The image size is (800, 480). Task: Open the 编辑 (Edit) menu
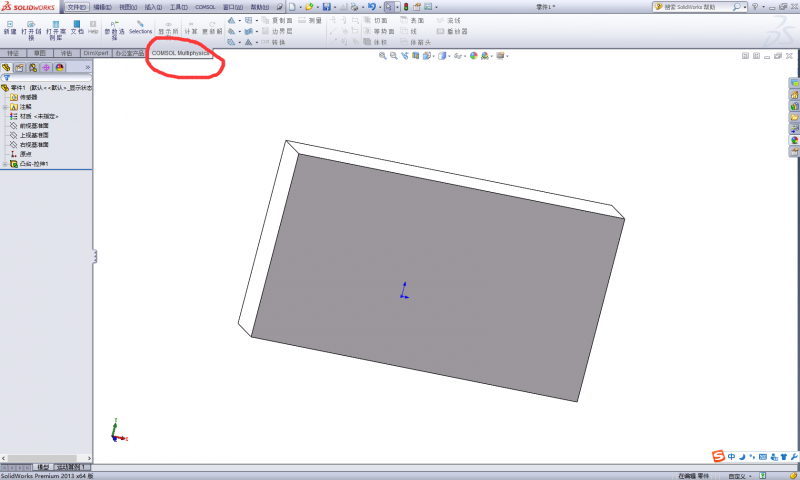102,7
